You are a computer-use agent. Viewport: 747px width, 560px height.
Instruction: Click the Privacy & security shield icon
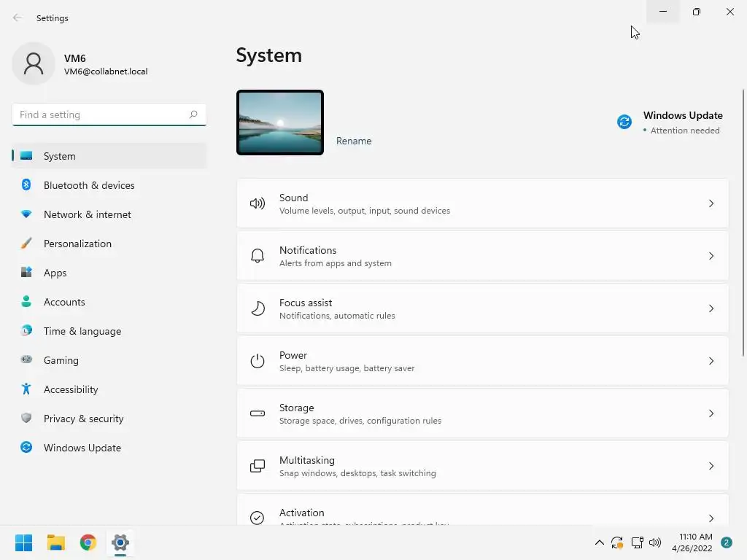point(26,418)
